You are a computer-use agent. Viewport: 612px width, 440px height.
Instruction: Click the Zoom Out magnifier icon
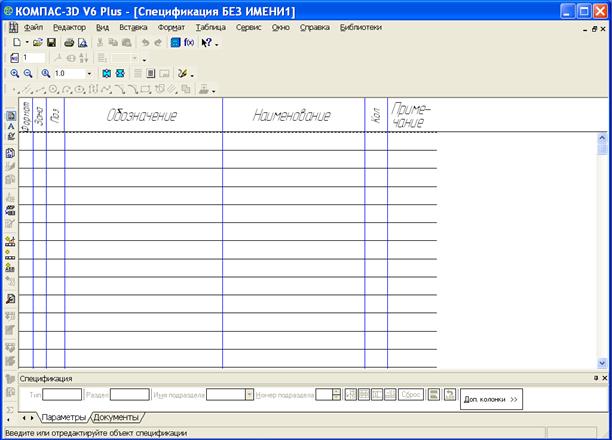click(x=28, y=74)
